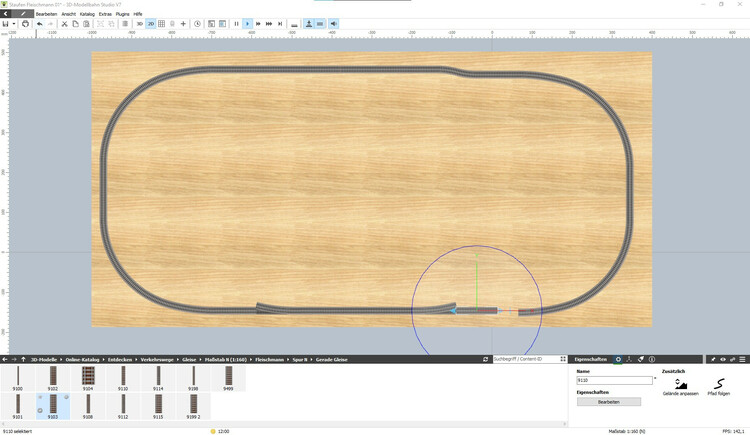Open the Plugins menu
This screenshot has height=435, width=750.
122,14
